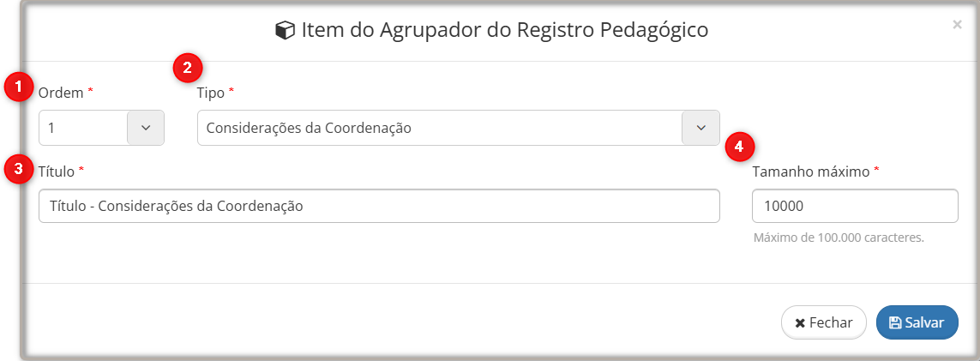The image size is (980, 361).
Task: Click the red marker number 4
Action: click(739, 146)
